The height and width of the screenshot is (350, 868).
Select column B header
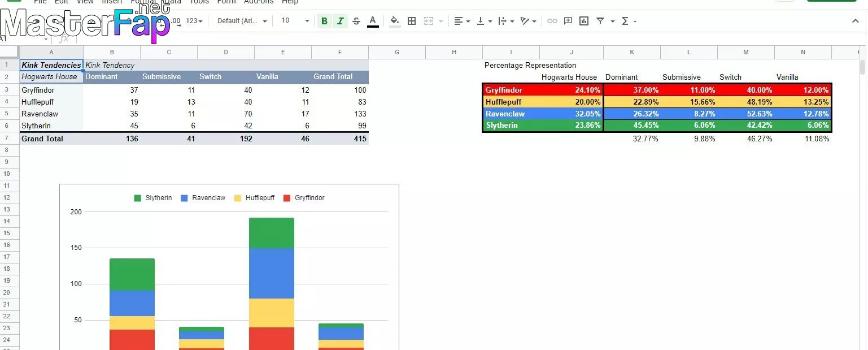[112, 52]
